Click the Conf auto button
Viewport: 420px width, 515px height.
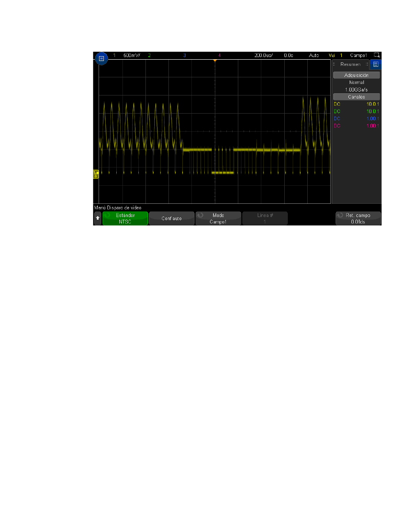click(172, 218)
